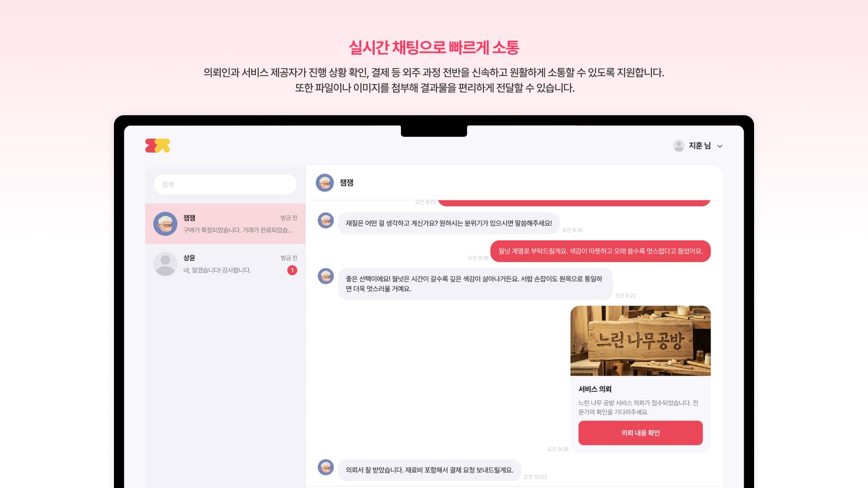This screenshot has width=868, height=488.
Task: Select the 재질은 어떤 걸 생각하고 message bubble
Action: pos(448,223)
